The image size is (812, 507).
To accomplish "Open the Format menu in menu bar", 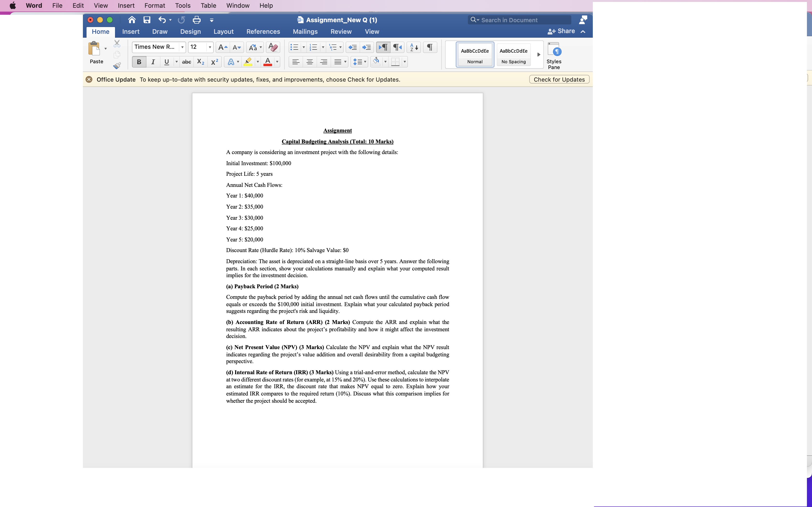I will [154, 5].
